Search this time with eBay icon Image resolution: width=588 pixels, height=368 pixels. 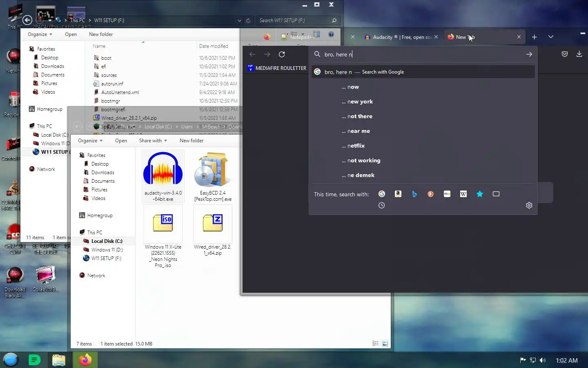coord(447,194)
